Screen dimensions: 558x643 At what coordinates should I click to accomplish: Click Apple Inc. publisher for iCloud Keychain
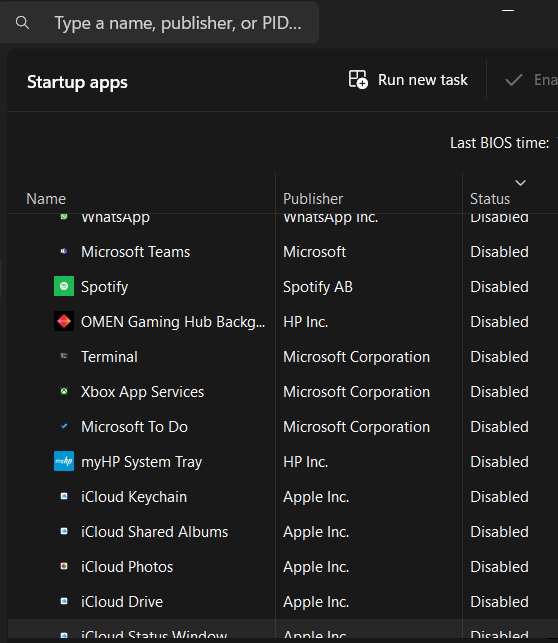click(x=316, y=497)
